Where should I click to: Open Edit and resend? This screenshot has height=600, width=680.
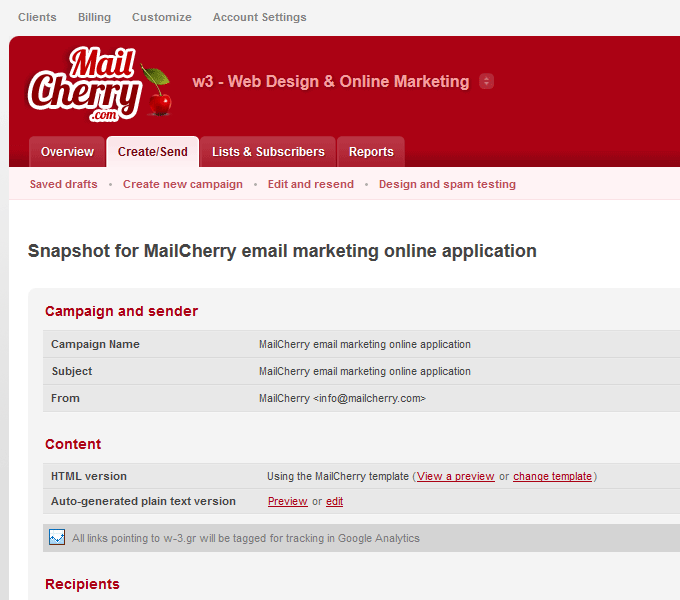311,184
